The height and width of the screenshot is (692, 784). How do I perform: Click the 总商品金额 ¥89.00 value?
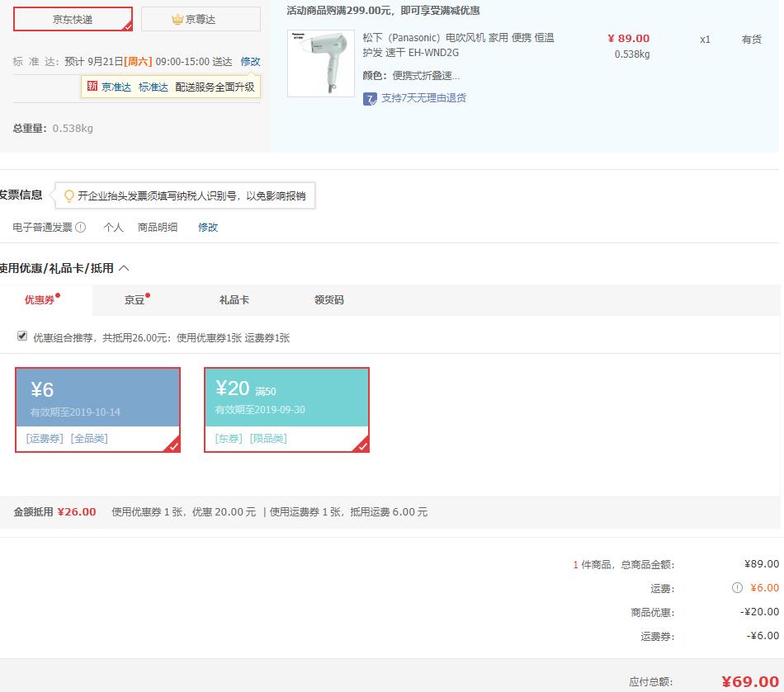(762, 564)
